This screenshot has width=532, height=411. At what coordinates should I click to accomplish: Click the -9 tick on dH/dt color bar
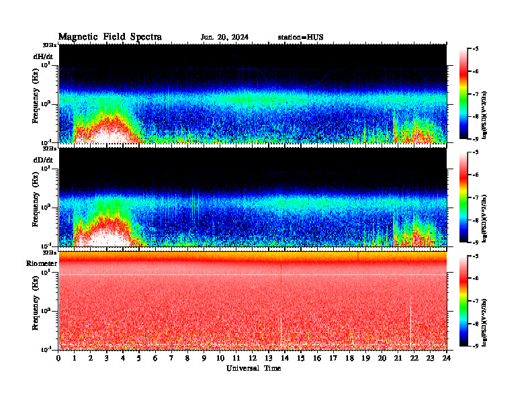[x=476, y=139]
